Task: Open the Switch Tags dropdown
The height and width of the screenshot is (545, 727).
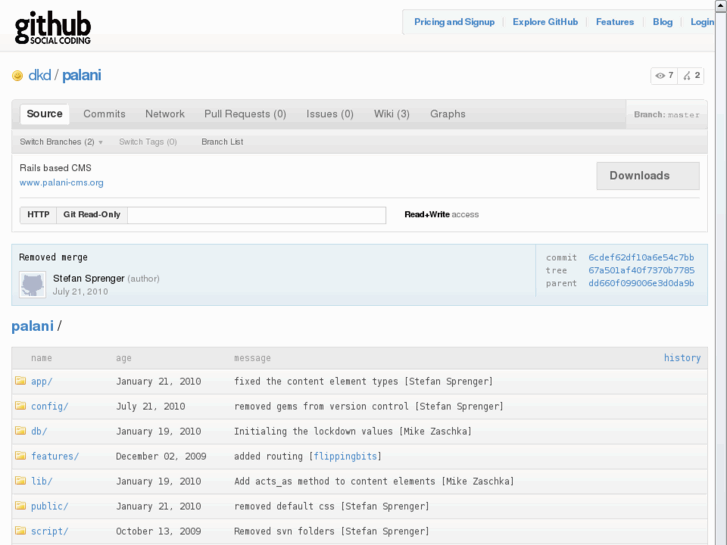Action: pos(147,142)
